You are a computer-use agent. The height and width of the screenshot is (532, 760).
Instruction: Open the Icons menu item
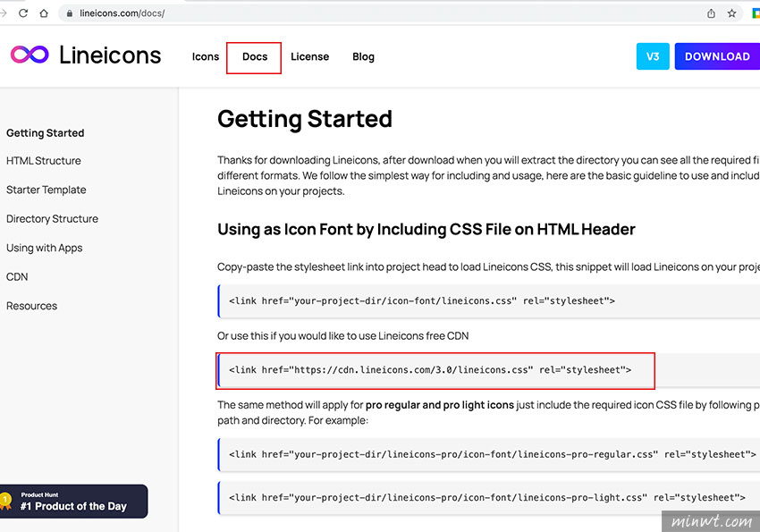coord(206,56)
